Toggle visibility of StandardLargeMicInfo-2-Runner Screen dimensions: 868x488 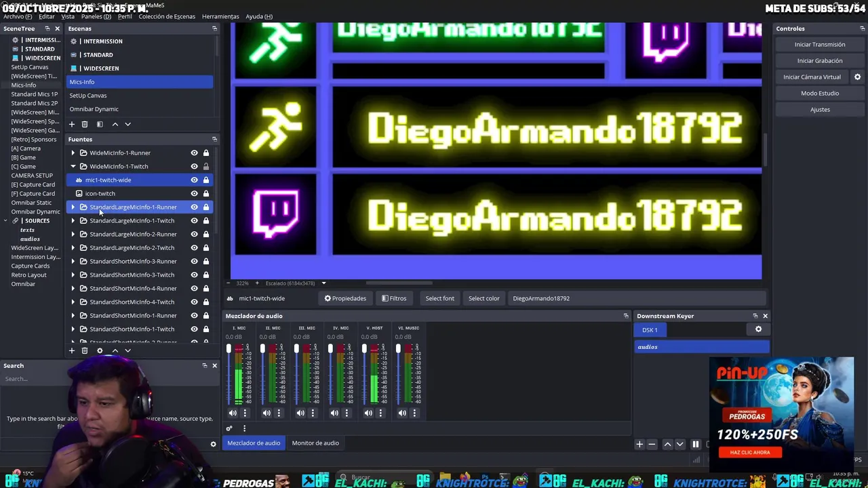click(x=194, y=234)
